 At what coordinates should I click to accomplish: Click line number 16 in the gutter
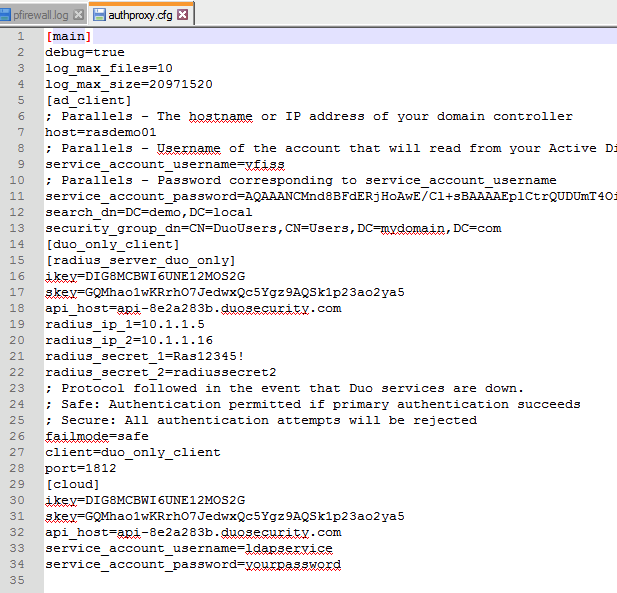(x=17, y=276)
